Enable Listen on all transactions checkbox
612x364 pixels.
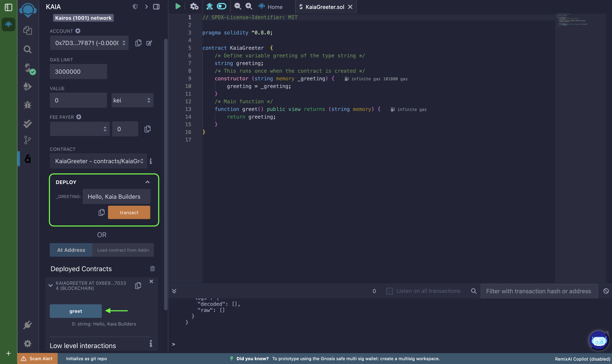(x=389, y=291)
